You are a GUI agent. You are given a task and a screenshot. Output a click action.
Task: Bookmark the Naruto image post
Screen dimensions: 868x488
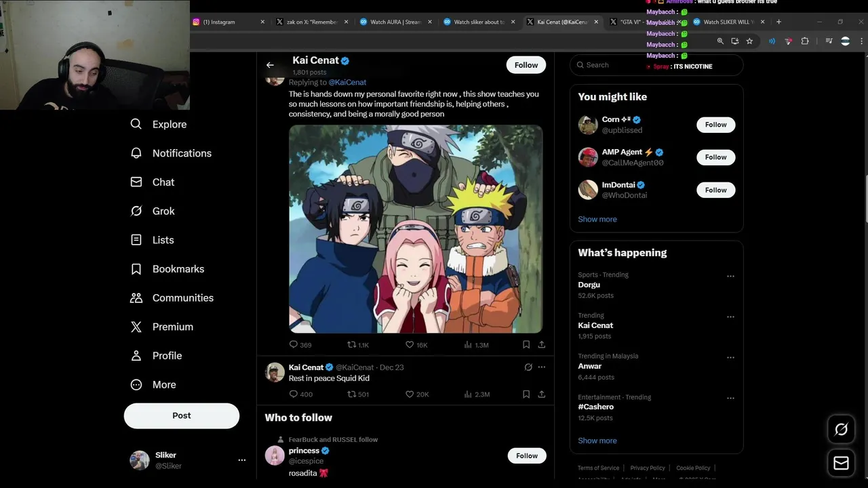pos(526,344)
